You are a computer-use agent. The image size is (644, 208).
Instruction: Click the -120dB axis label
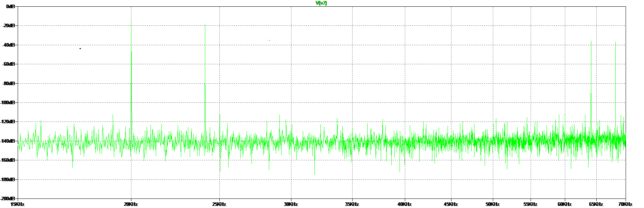[x=8, y=121]
